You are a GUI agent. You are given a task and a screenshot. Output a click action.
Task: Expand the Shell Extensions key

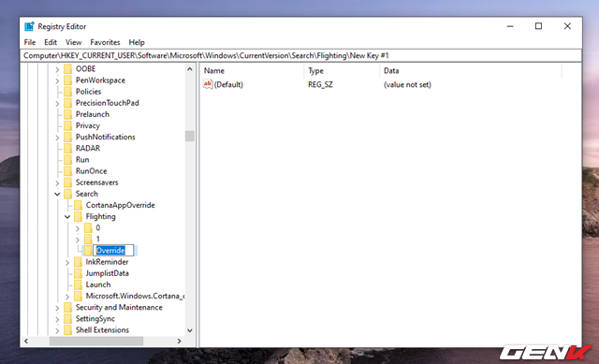[57, 330]
